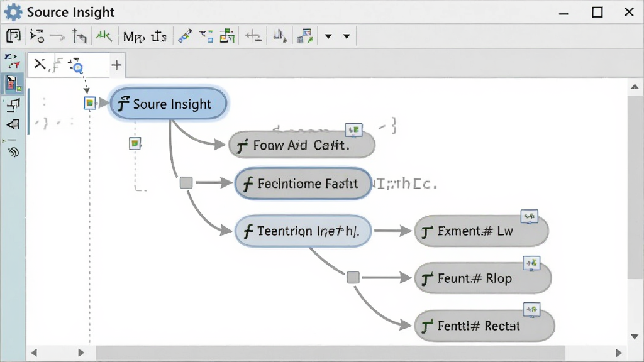Click the speaker-shaped icon in left sidebar
Viewport: 644px width, 362px height.
tap(13, 124)
